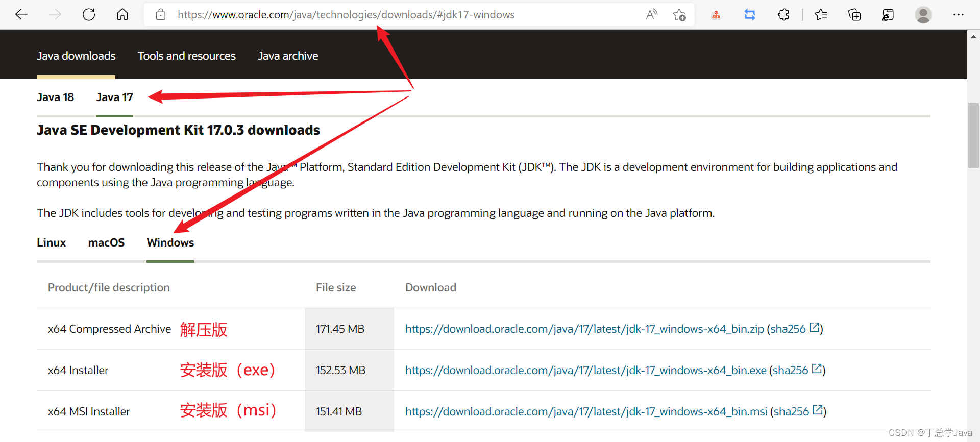The image size is (980, 442).
Task: Select the Java downloads tab
Action: coord(76,56)
